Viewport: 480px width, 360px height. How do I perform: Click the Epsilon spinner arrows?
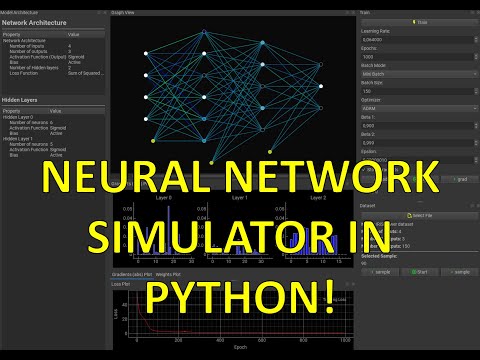[476, 160]
